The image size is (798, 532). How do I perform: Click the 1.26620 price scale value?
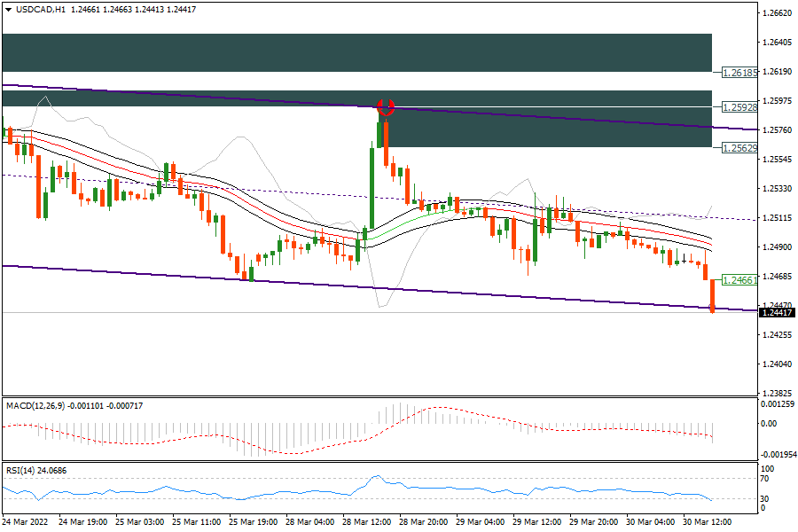click(x=777, y=13)
